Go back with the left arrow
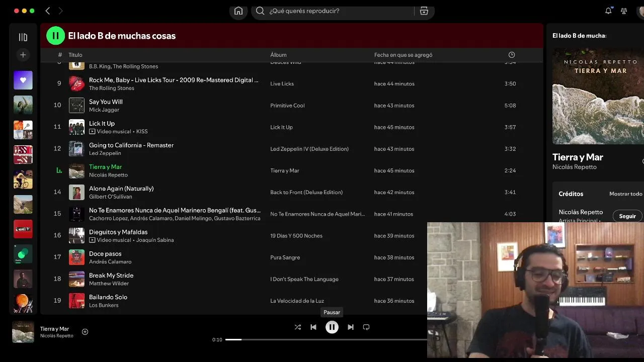Image resolution: width=644 pixels, height=362 pixels. click(x=47, y=11)
